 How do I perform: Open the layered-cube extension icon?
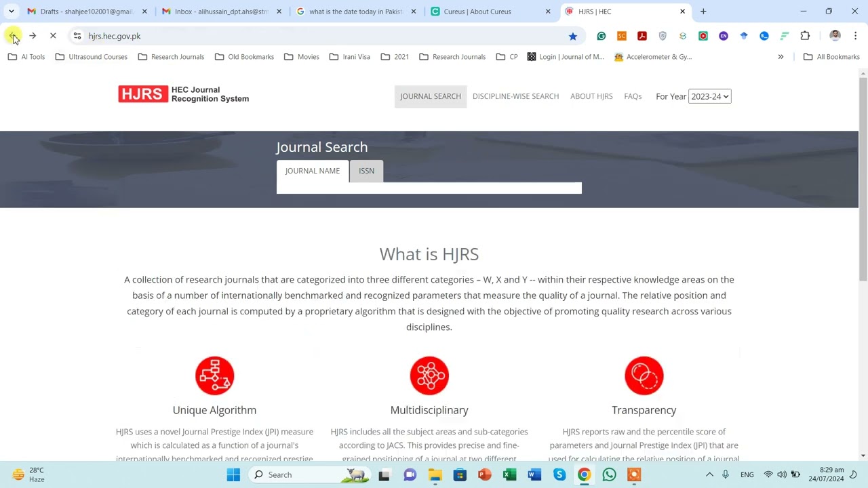coord(683,36)
